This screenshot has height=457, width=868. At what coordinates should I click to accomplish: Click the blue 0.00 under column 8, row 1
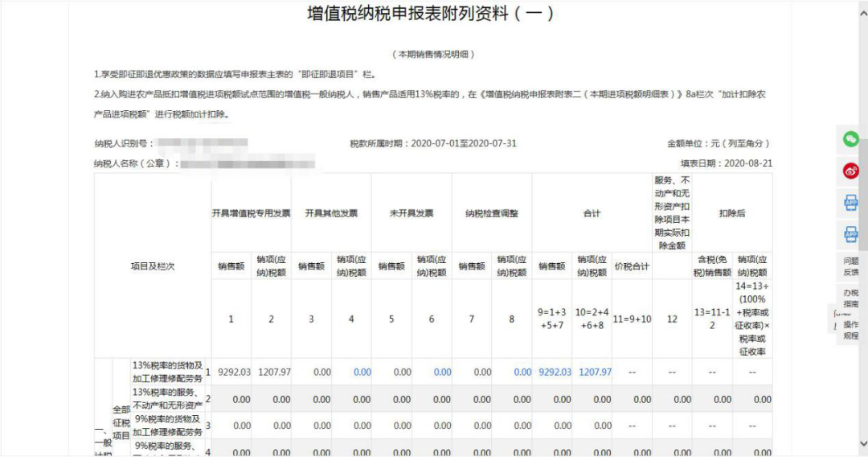click(522, 373)
